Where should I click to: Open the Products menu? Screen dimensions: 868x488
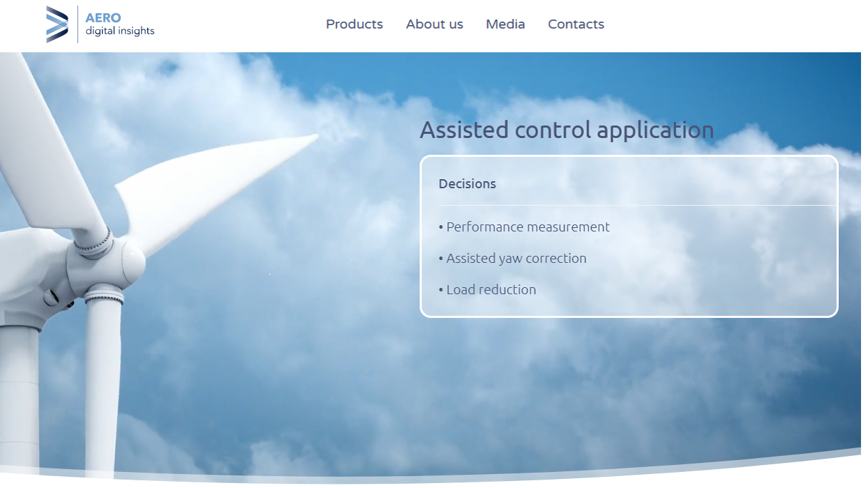click(x=354, y=24)
